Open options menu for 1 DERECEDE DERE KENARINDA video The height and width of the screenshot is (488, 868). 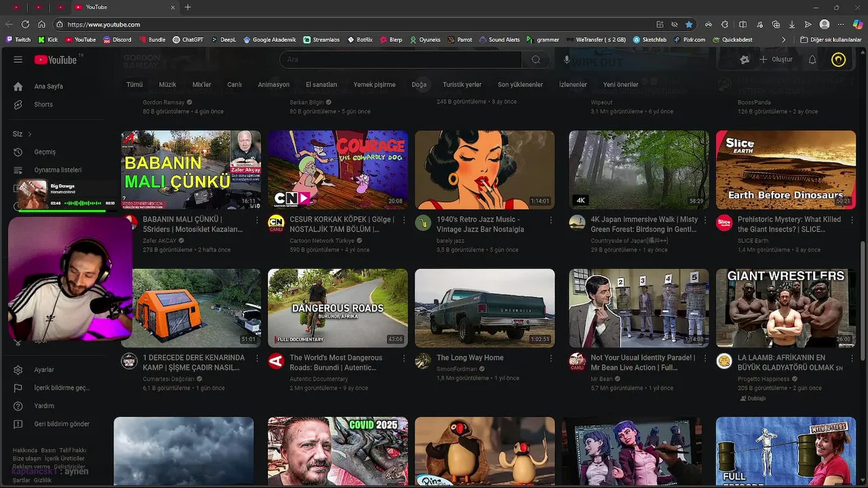[257, 359]
